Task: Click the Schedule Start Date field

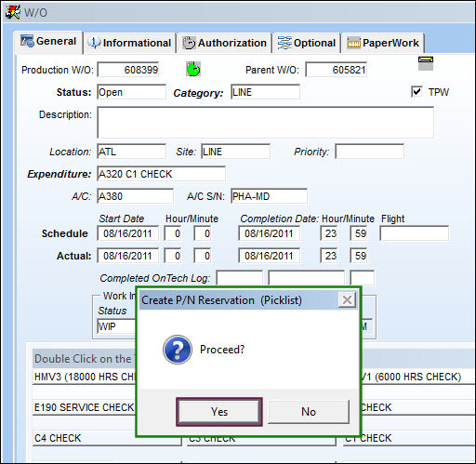Action: point(127,233)
